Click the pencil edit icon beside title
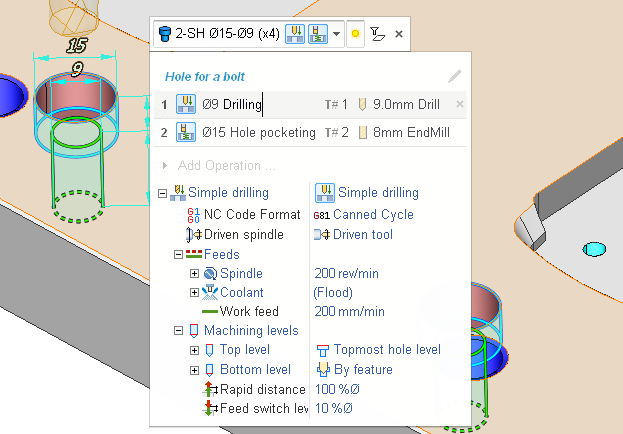This screenshot has width=623, height=434. [x=455, y=76]
